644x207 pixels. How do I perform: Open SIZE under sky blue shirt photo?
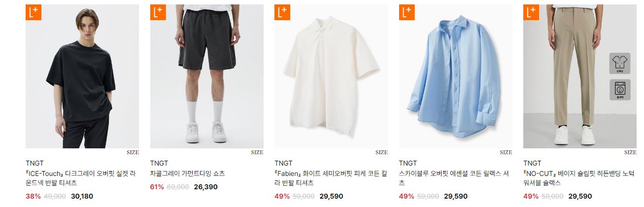506,152
